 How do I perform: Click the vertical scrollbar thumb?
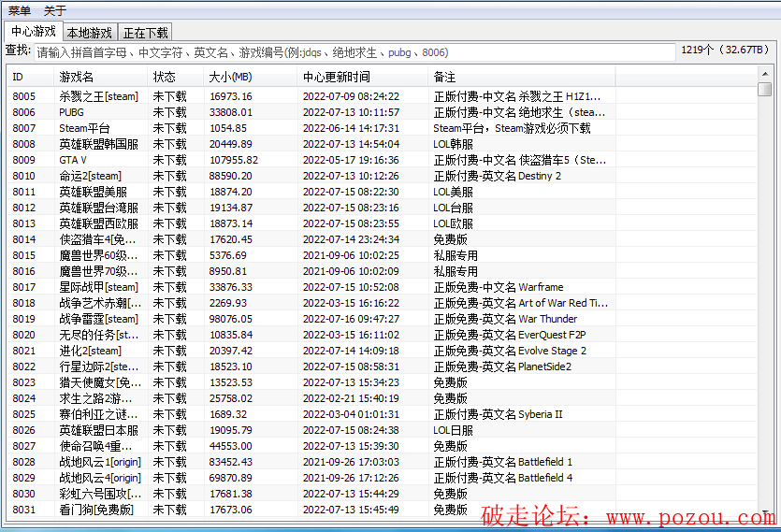(764, 90)
